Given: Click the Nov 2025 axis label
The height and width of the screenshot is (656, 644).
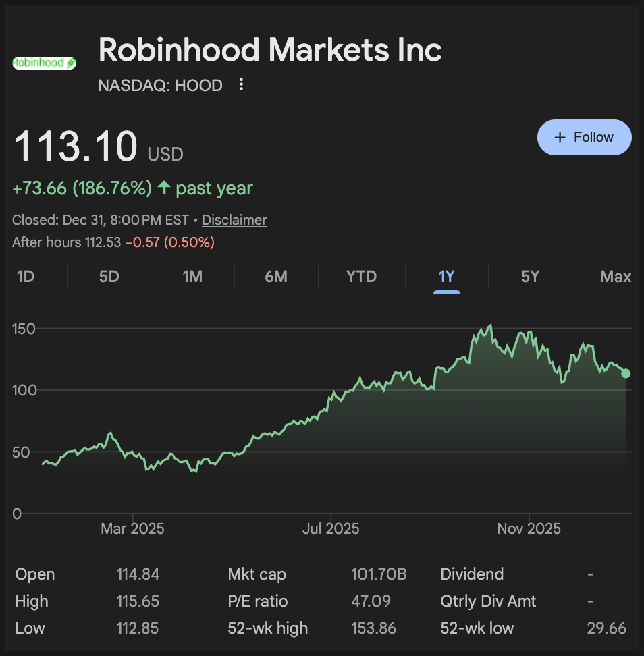Looking at the screenshot, I should coord(529,528).
